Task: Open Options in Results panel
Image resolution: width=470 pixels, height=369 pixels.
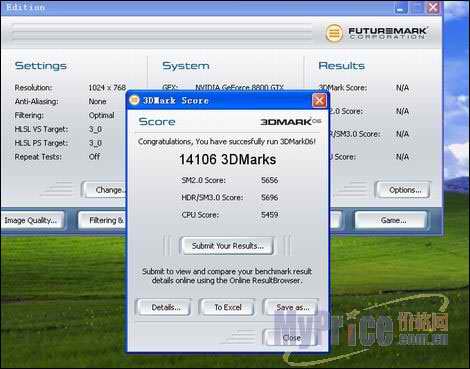Action: 403,190
